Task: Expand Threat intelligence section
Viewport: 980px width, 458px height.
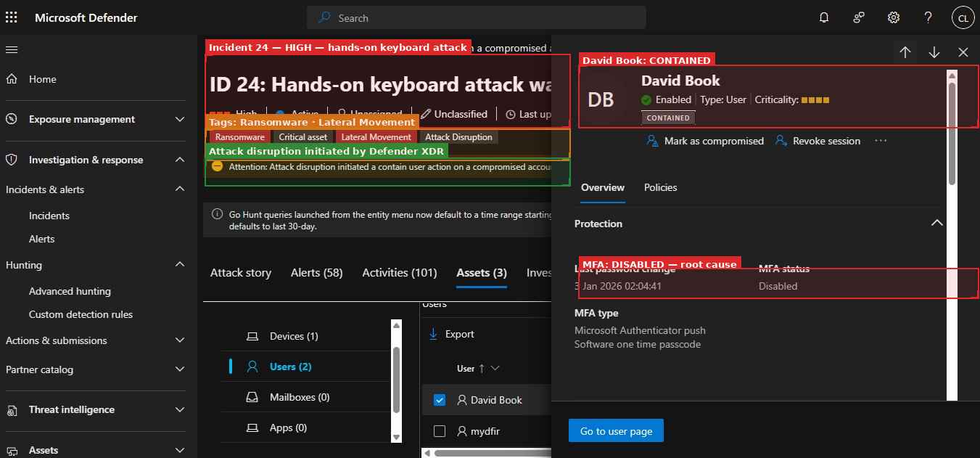Action: point(180,410)
